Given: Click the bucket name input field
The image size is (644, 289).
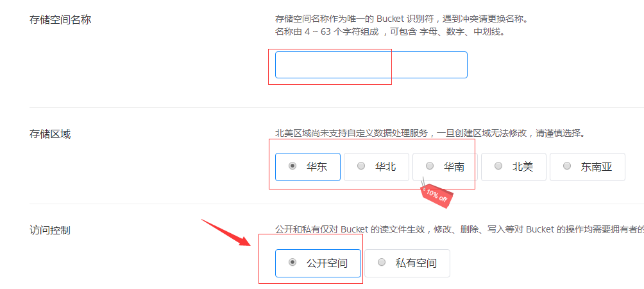Looking at the screenshot, I should 371,65.
